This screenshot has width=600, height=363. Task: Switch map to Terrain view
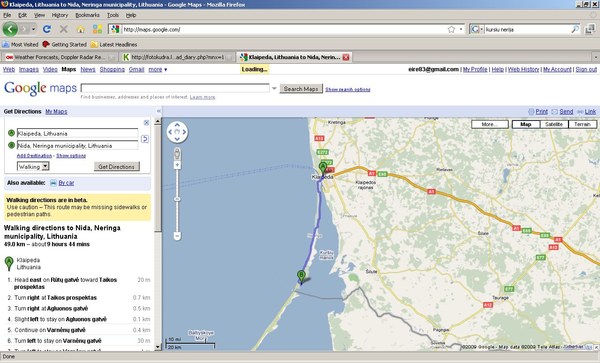[x=582, y=124]
